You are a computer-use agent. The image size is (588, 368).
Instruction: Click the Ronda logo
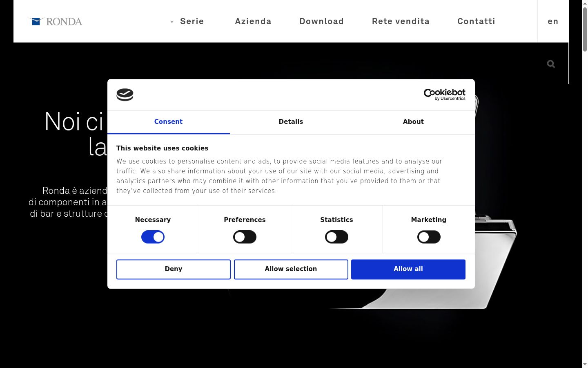point(55,21)
